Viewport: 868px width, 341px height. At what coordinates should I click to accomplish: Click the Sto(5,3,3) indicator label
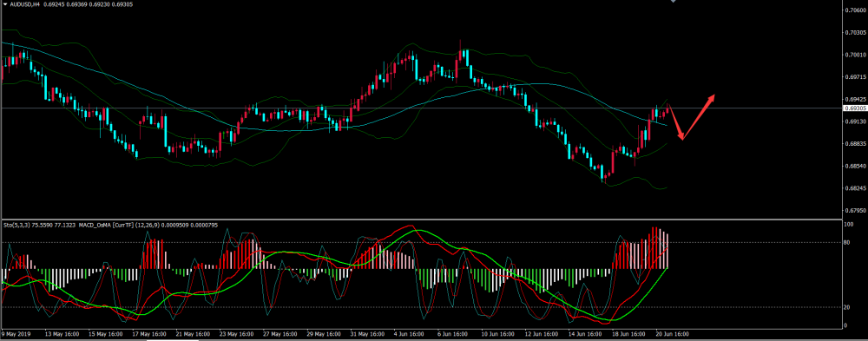click(x=17, y=226)
